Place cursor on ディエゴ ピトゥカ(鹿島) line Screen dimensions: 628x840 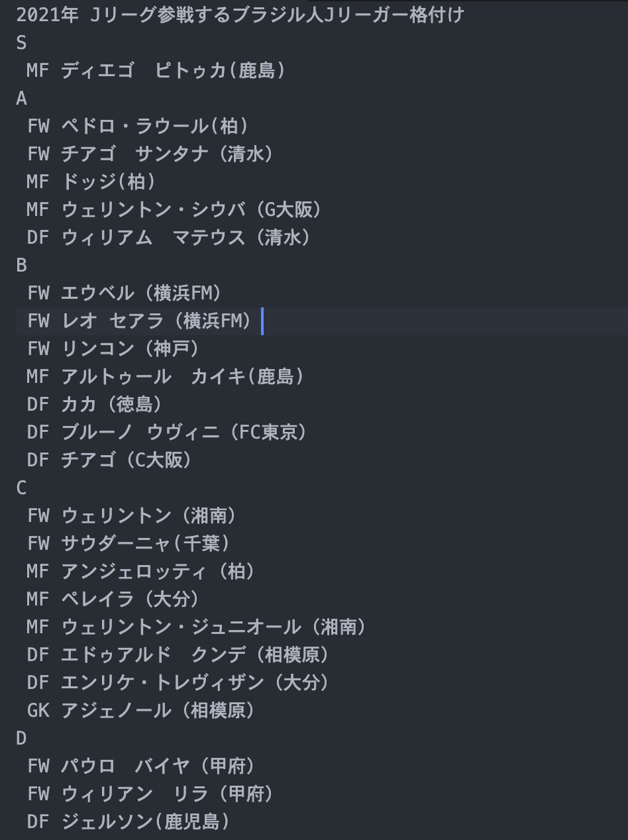coord(156,70)
